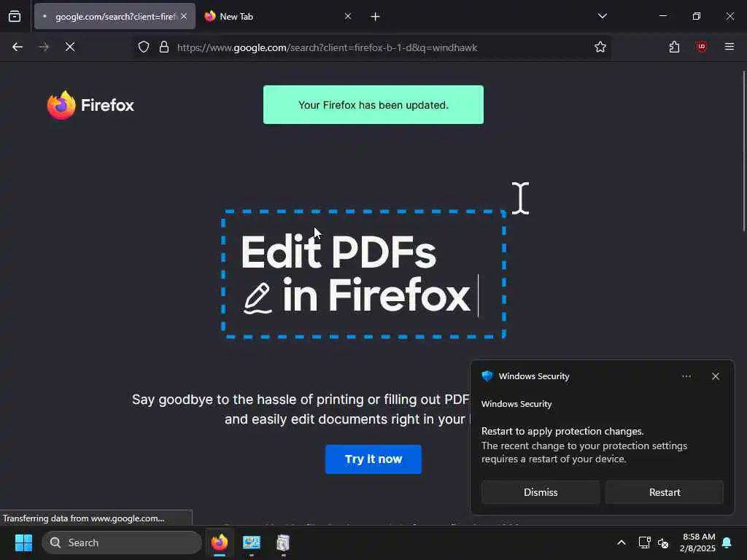Close the google.com search tab
This screenshot has height=560, width=747.
click(x=184, y=16)
